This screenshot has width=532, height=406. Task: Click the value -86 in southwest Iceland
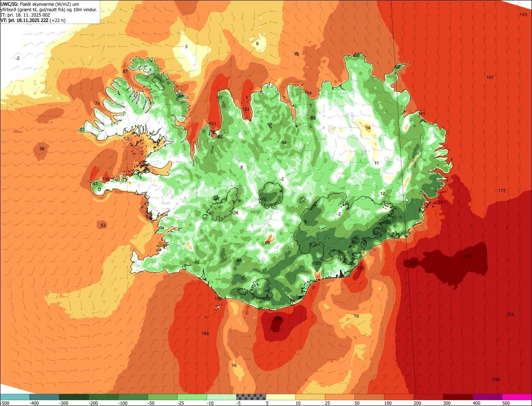point(239,260)
